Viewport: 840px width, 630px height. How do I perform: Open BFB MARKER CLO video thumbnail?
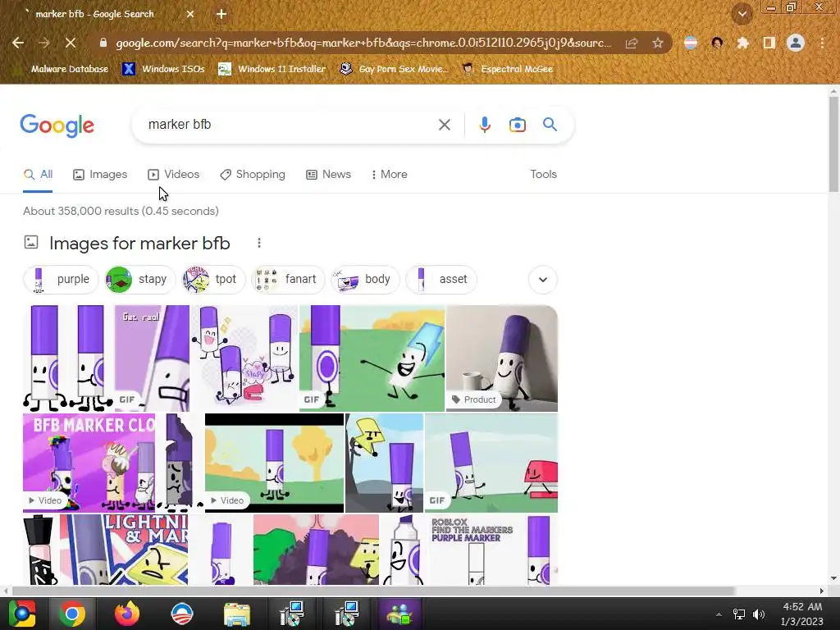coord(89,463)
